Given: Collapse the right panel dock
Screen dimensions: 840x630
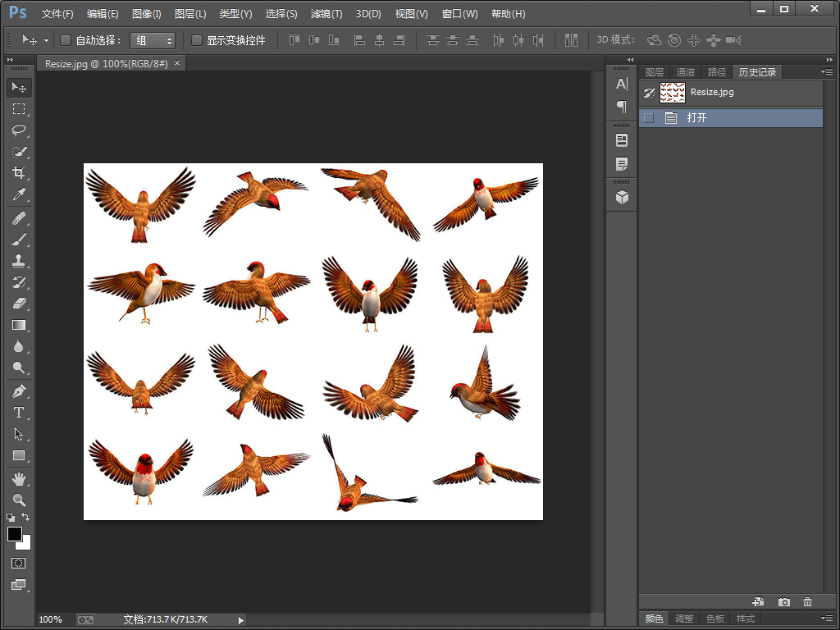Looking at the screenshot, I should coord(829,59).
